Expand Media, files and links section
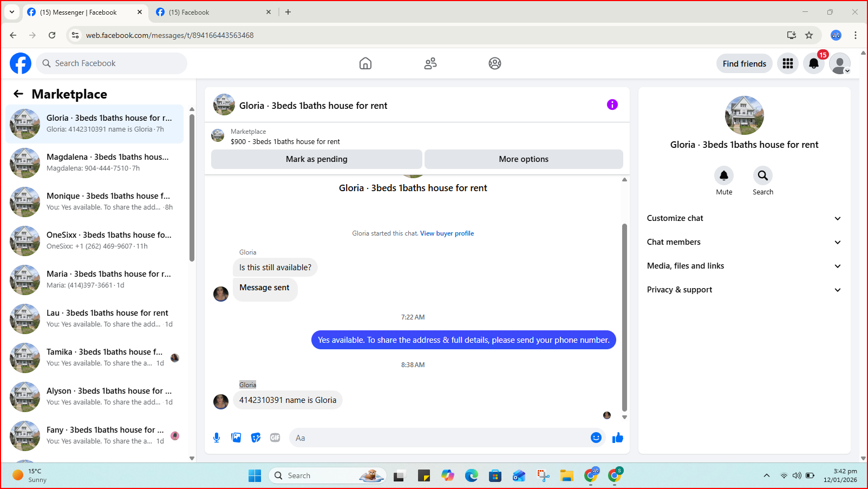This screenshot has height=489, width=868. pos(744,266)
